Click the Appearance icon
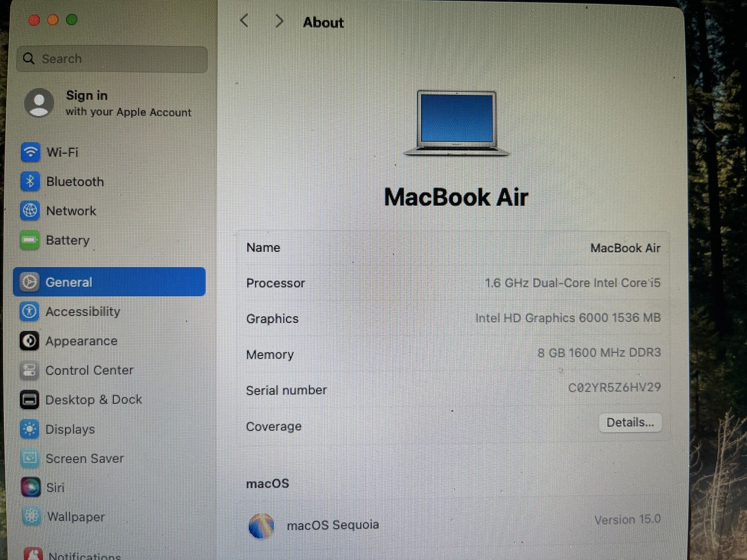 coord(29,341)
